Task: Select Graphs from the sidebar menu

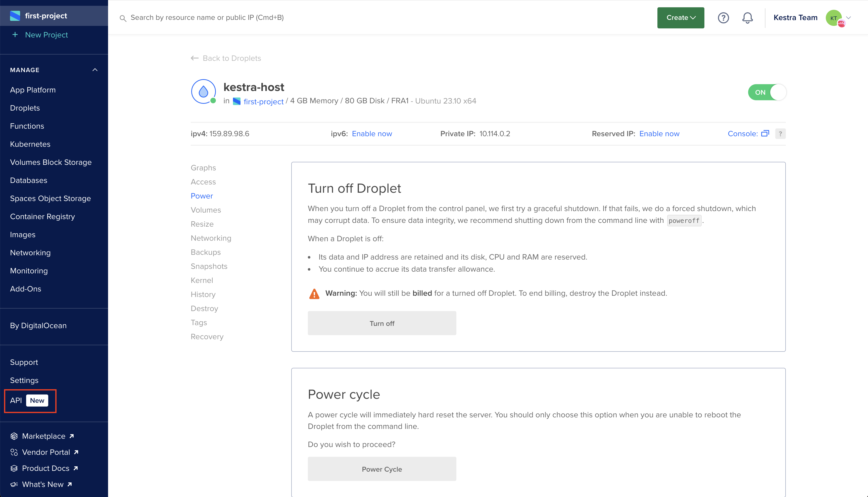Action: pos(203,167)
